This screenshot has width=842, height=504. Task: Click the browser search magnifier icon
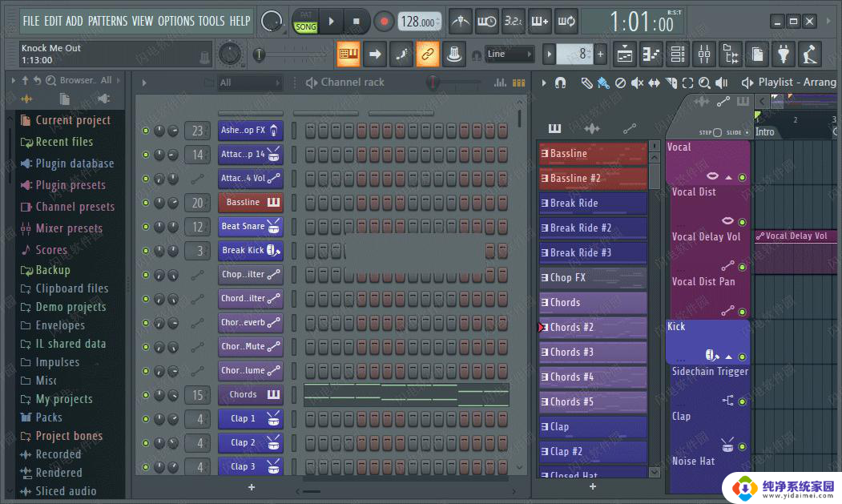coord(51,80)
